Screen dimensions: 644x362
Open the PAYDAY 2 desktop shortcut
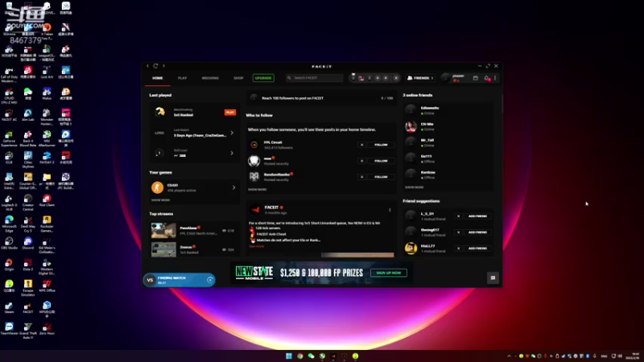(47, 158)
